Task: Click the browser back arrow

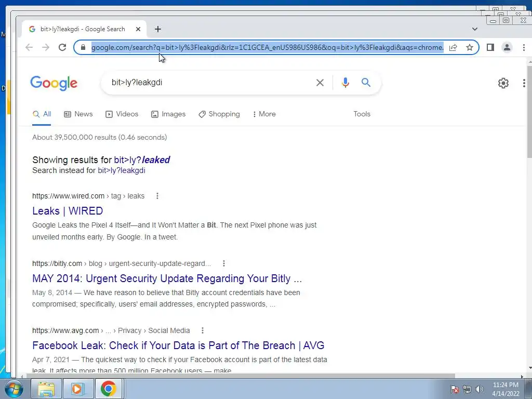Action: coord(29,47)
